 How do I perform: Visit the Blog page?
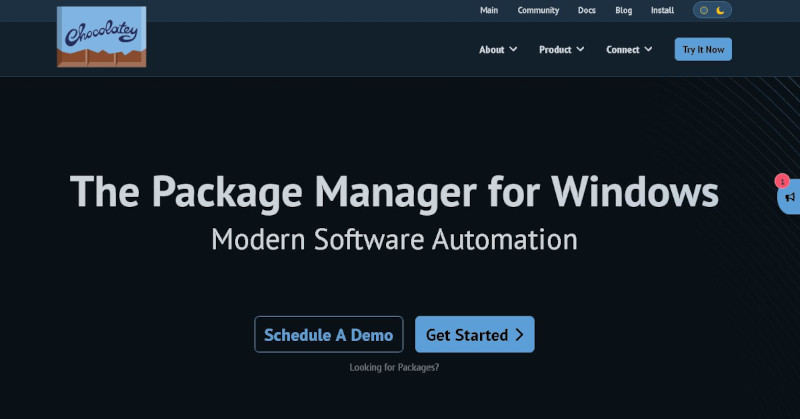[623, 10]
